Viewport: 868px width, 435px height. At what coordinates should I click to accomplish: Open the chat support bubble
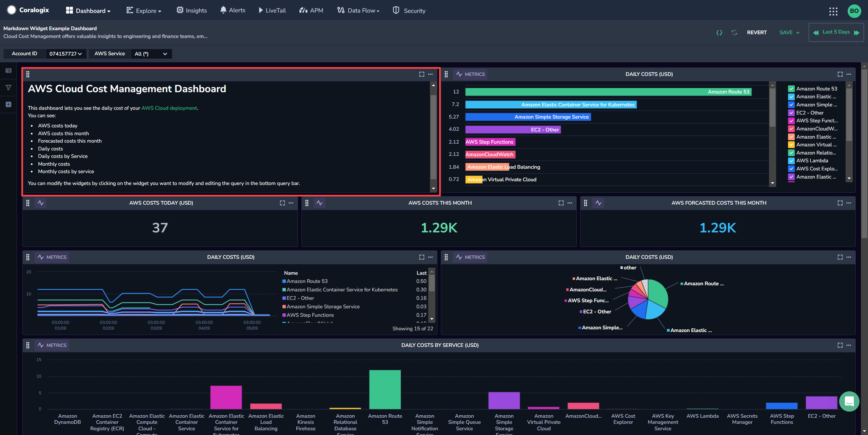[849, 401]
